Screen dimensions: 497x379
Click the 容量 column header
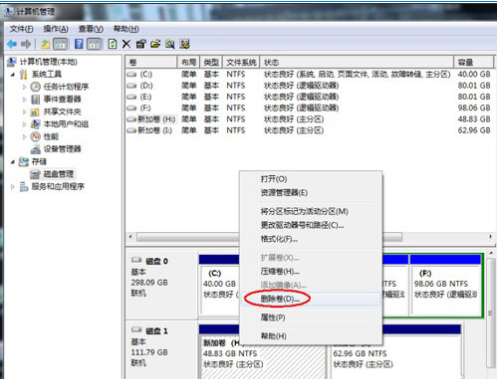coord(473,62)
